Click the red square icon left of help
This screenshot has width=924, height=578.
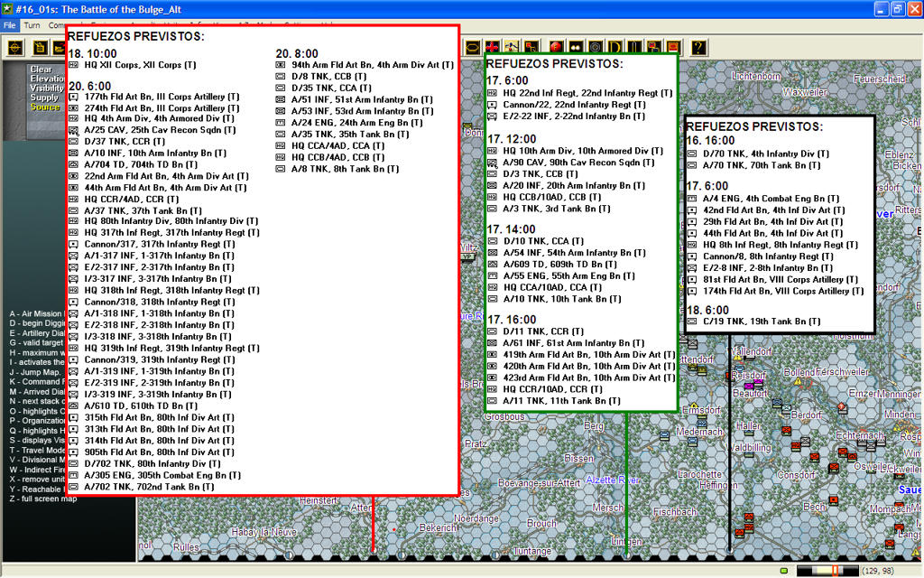tap(672, 46)
